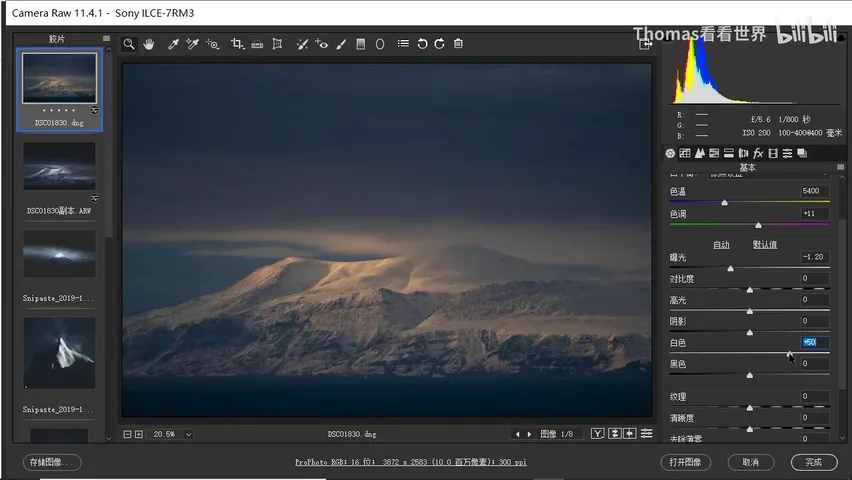Viewport: 852px width, 480px height.
Task: Rotate image counterclockwise
Action: (x=422, y=43)
